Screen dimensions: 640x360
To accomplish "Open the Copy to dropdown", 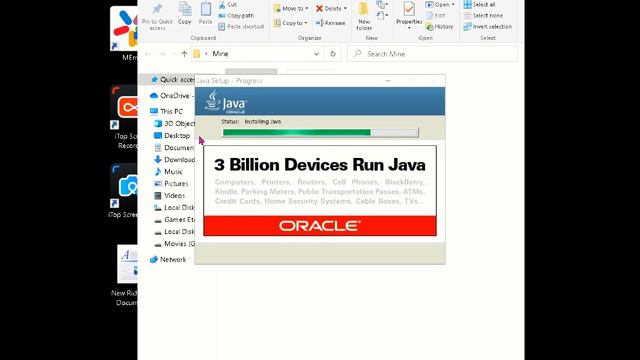I will pyautogui.click(x=290, y=23).
